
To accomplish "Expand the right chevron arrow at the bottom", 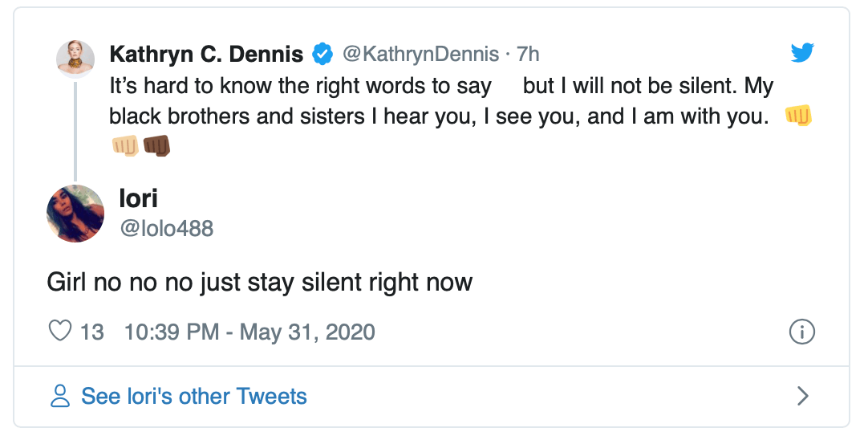I will pos(801,396).
